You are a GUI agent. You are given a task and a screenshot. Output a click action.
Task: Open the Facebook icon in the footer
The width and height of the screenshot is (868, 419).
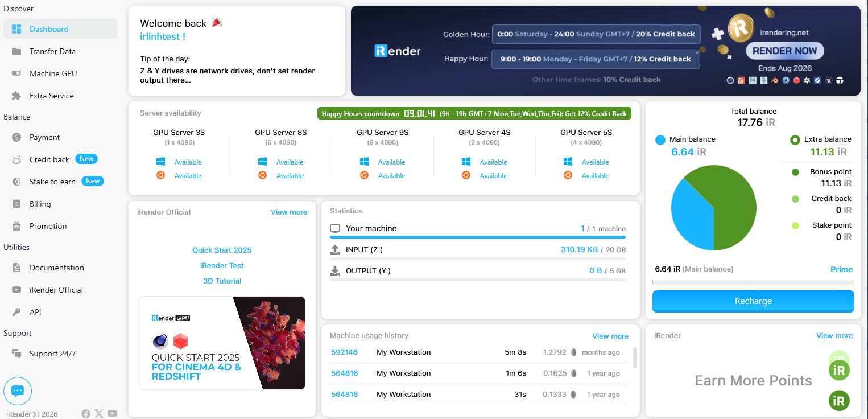tap(86, 414)
